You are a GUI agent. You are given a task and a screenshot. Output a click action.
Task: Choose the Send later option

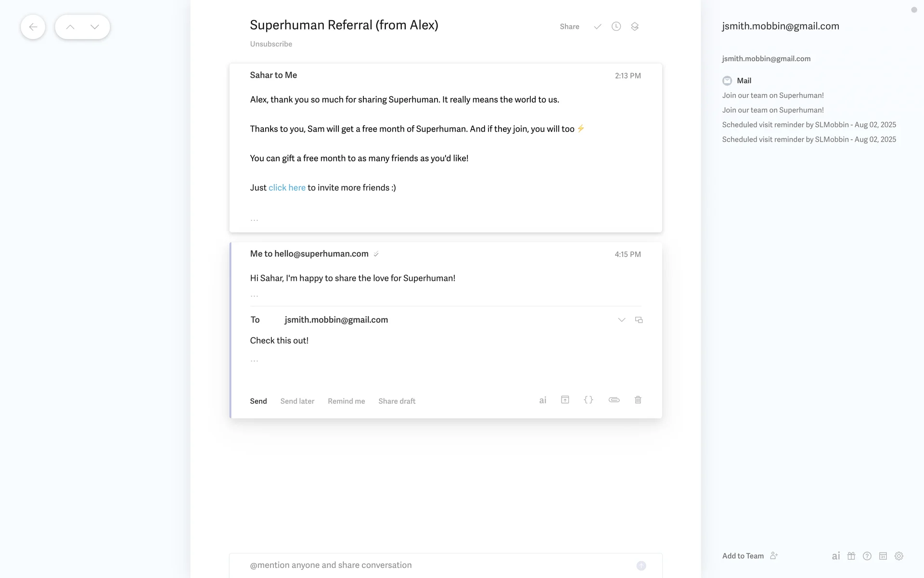tap(297, 401)
